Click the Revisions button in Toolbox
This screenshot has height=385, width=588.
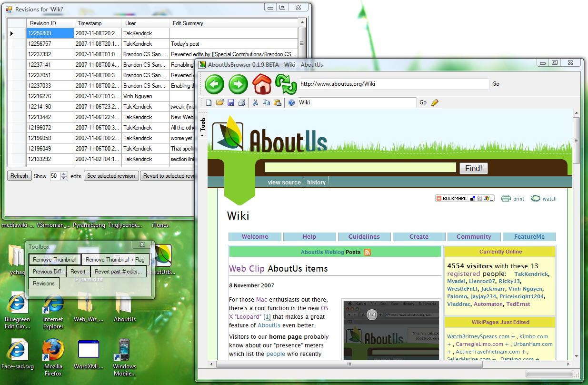click(44, 284)
